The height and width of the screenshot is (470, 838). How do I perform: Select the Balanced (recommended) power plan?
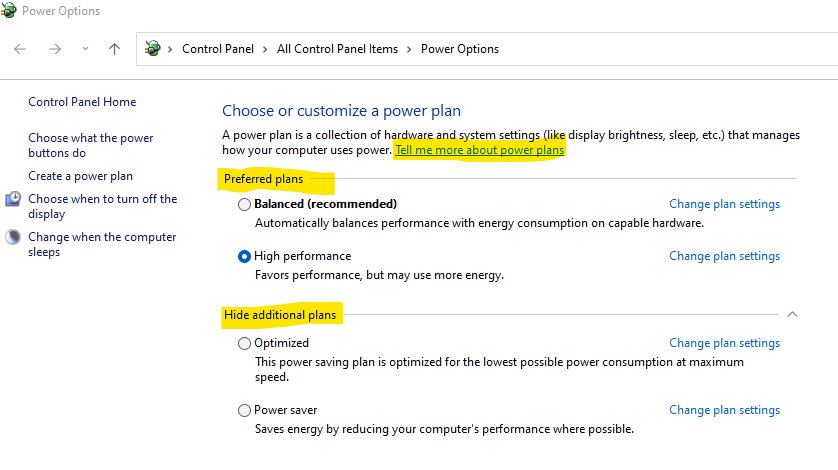pos(244,204)
